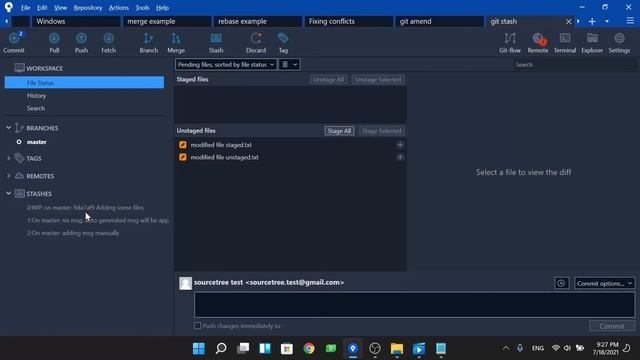Select stash 2: On master adding msg manually
This screenshot has height=360, width=640.
point(73,233)
